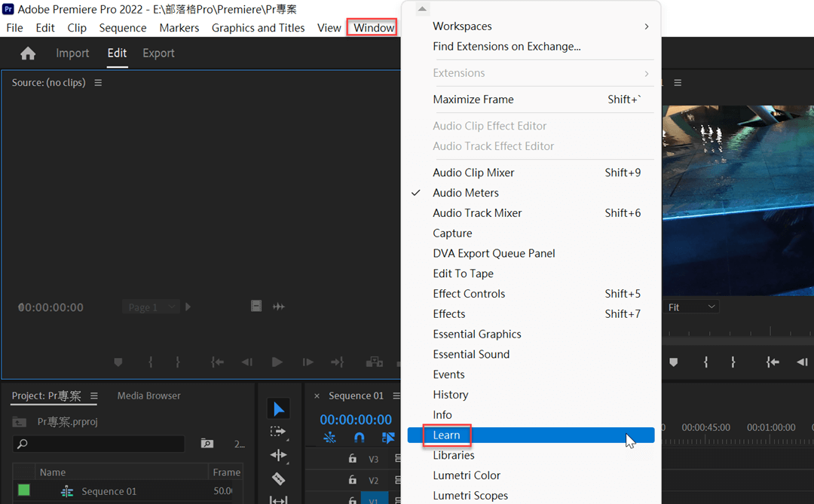Select the Razor tool
Image resolution: width=814 pixels, height=504 pixels.
coord(278,478)
